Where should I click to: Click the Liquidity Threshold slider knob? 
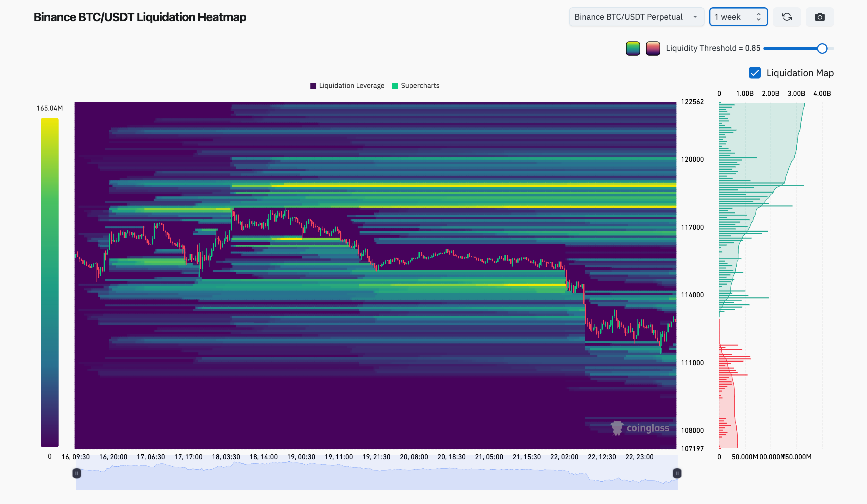pyautogui.click(x=822, y=49)
